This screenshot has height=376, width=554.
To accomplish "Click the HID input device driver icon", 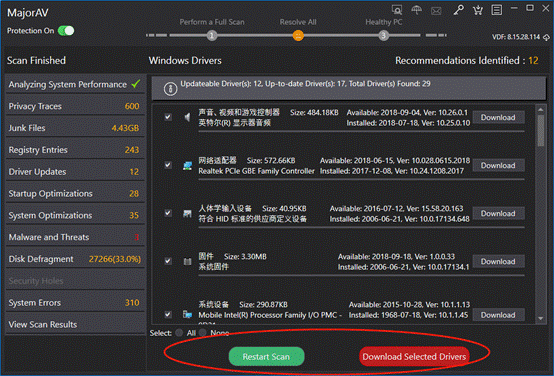I will point(187,213).
